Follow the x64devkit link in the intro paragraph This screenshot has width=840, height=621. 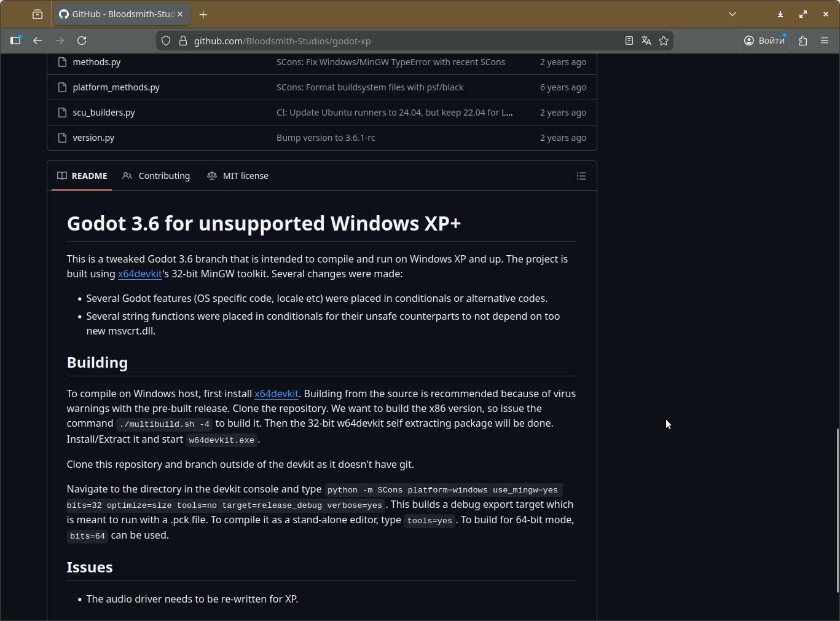[x=140, y=274]
